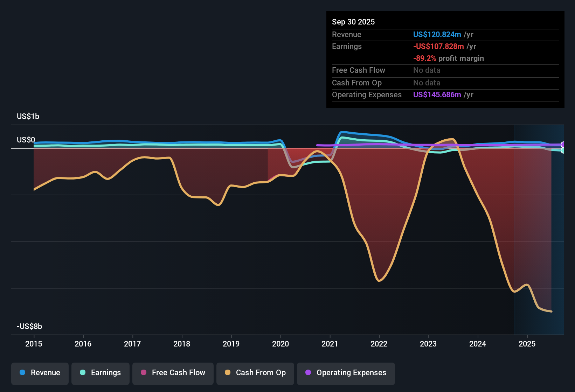This screenshot has height=392, width=575.
Task: Click the teal Earnings legend dot
Action: (x=83, y=373)
